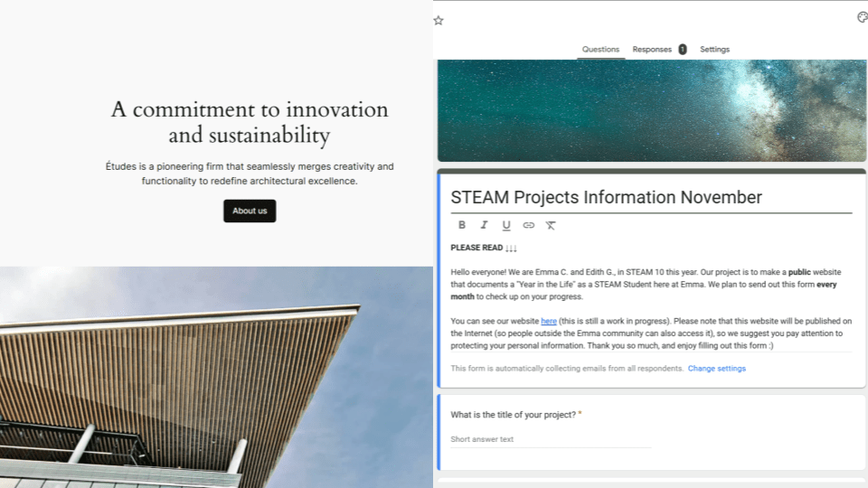This screenshot has height=488, width=868.
Task: Click the responses count badge
Action: (683, 50)
